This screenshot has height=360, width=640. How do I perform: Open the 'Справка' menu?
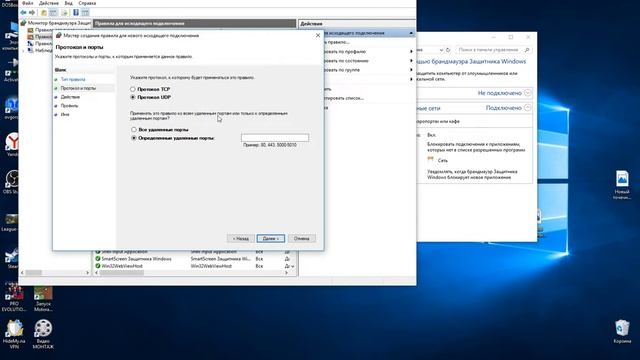[87, 3]
